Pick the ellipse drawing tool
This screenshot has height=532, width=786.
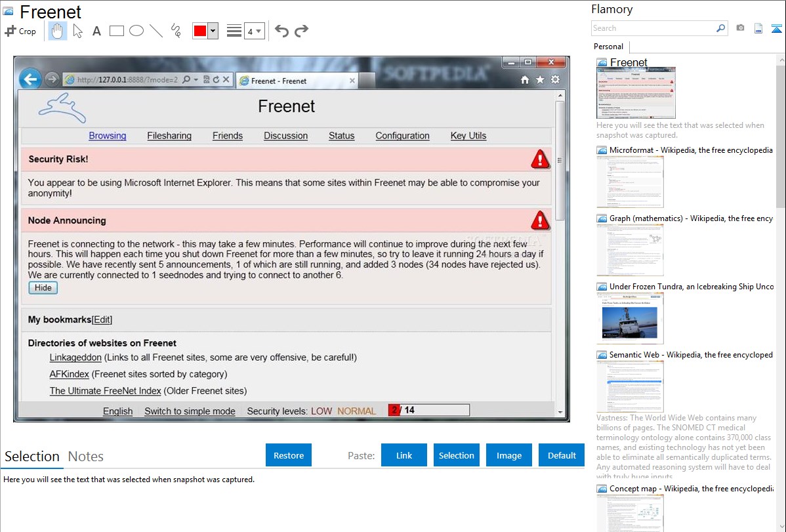136,31
